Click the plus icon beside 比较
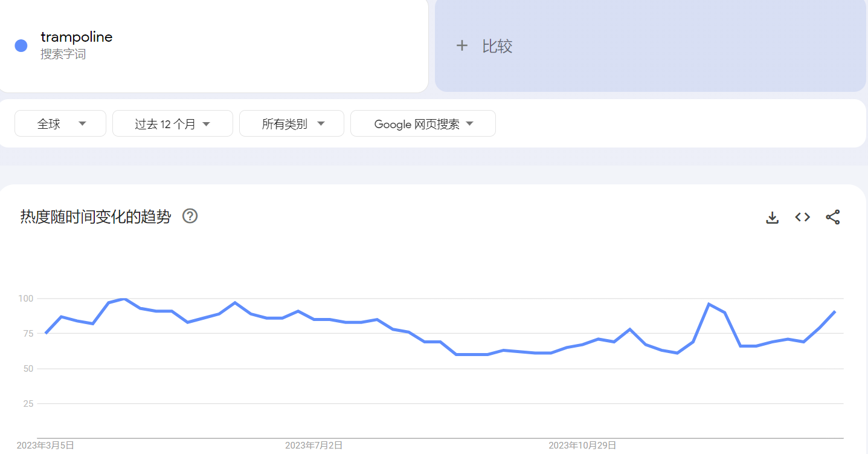The width and height of the screenshot is (868, 454). tap(462, 46)
